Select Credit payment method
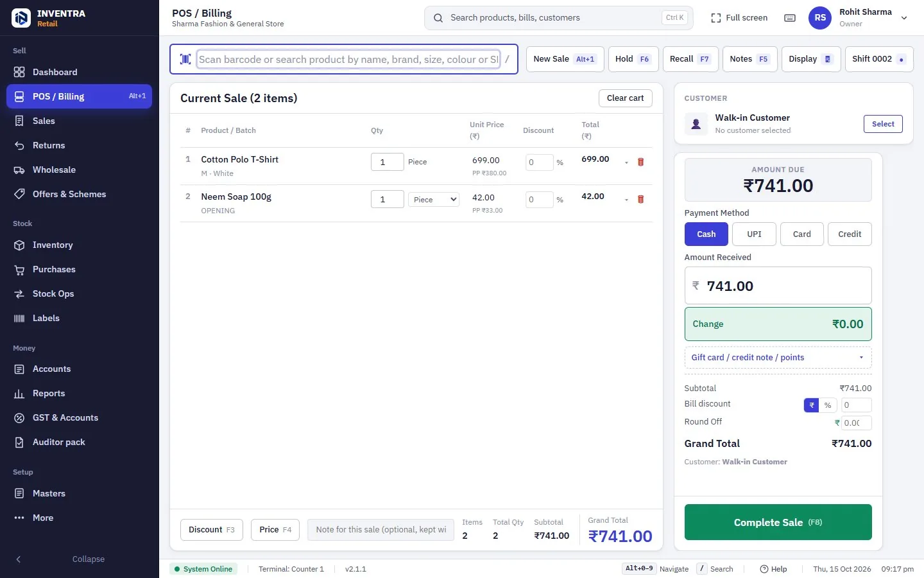 (x=850, y=234)
